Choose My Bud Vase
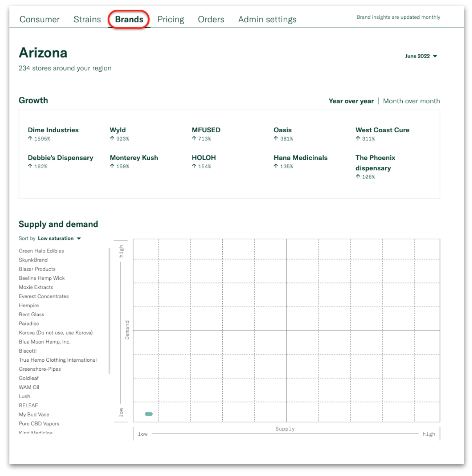This screenshot has height=476, width=472. click(x=34, y=414)
